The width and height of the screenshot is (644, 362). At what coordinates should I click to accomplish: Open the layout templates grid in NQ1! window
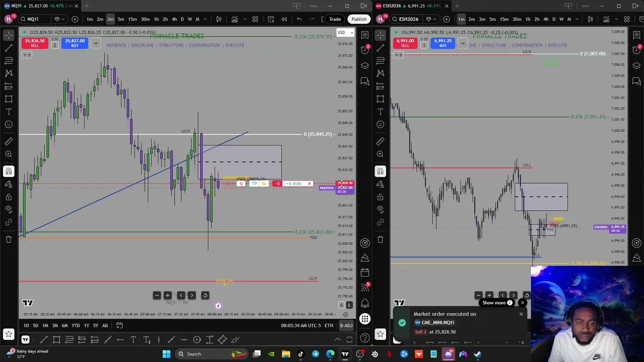[255, 19]
